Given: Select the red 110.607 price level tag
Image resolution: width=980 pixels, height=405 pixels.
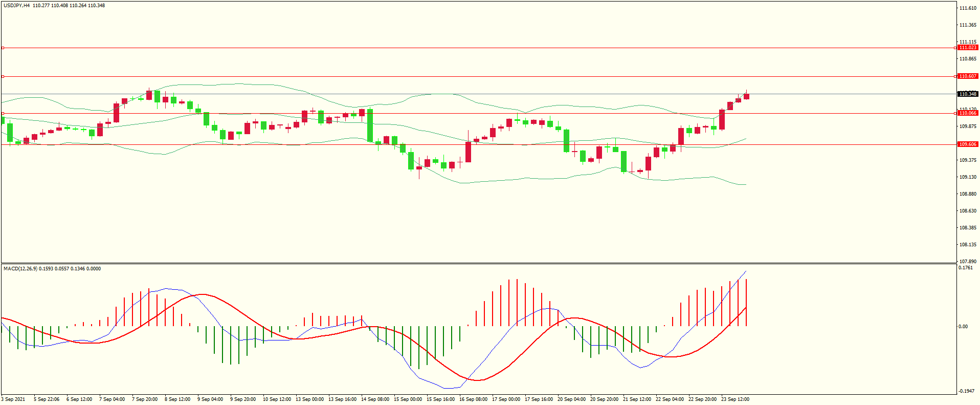Looking at the screenshot, I should [968, 76].
